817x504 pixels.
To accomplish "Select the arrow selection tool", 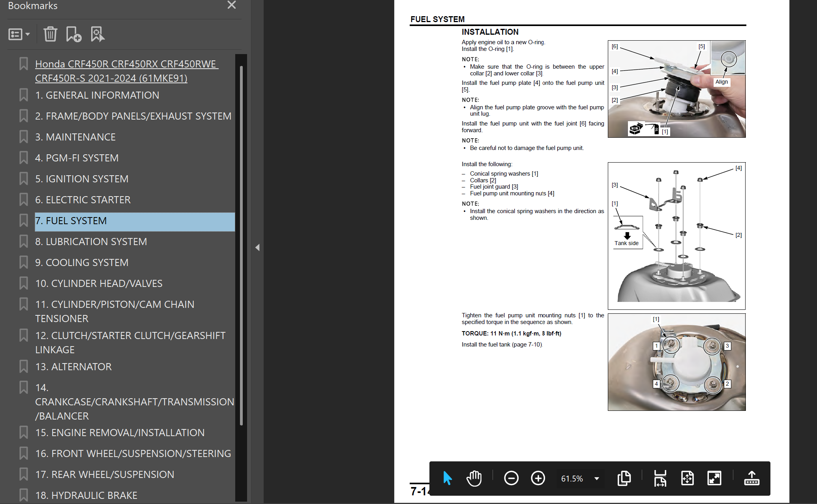I will point(447,478).
